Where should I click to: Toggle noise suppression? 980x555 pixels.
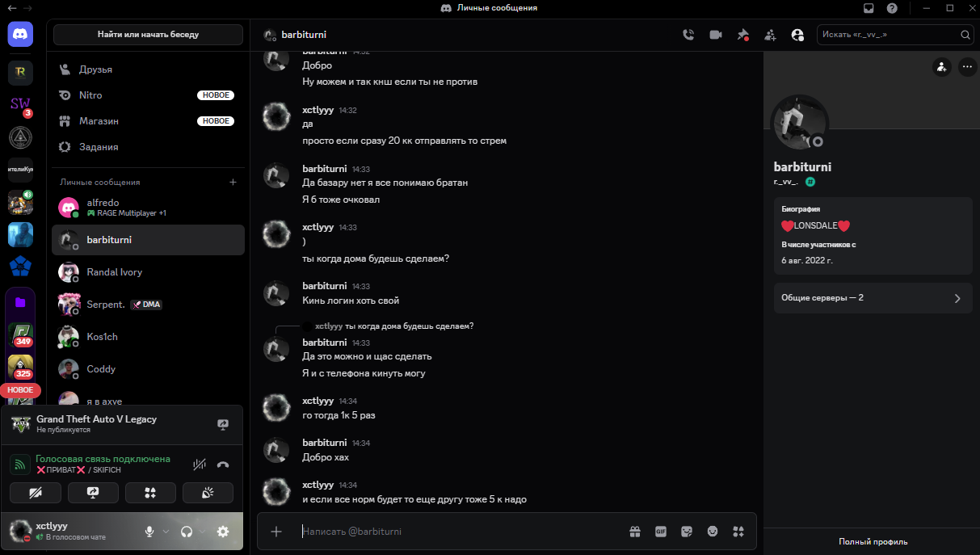point(200,465)
